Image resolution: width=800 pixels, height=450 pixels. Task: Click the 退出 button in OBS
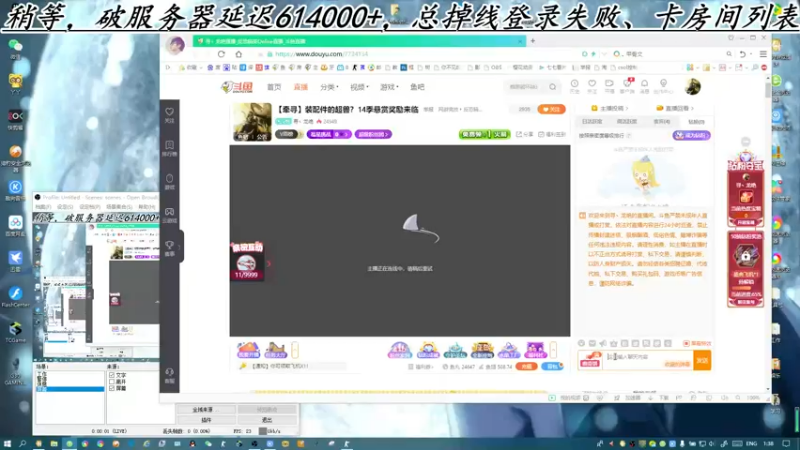(x=267, y=420)
